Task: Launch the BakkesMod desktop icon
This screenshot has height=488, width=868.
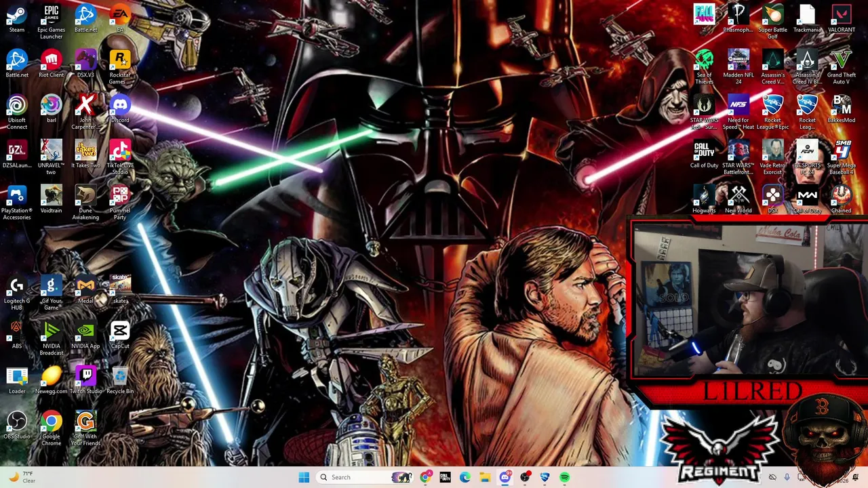Action: (x=842, y=110)
